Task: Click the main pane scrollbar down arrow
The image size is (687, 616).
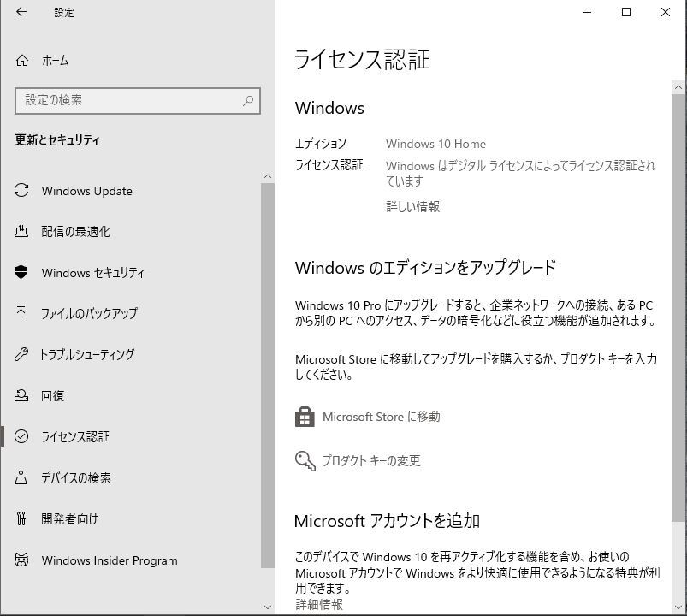Action: (x=678, y=607)
